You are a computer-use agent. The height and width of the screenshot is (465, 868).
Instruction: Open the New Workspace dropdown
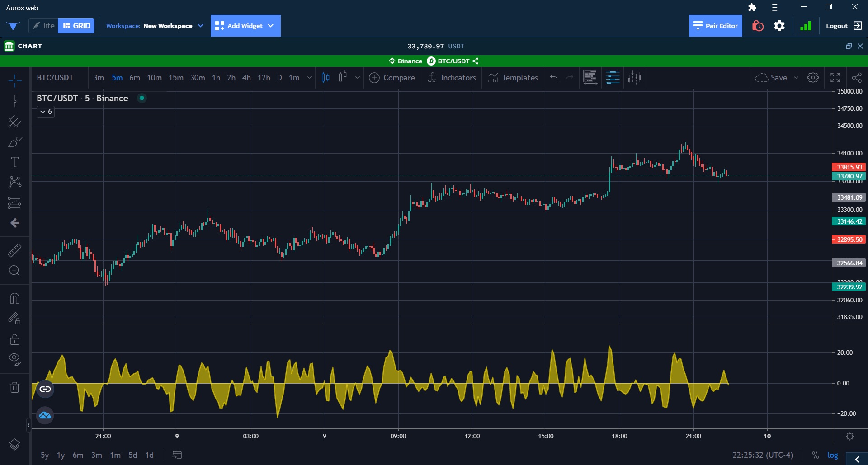(x=200, y=26)
